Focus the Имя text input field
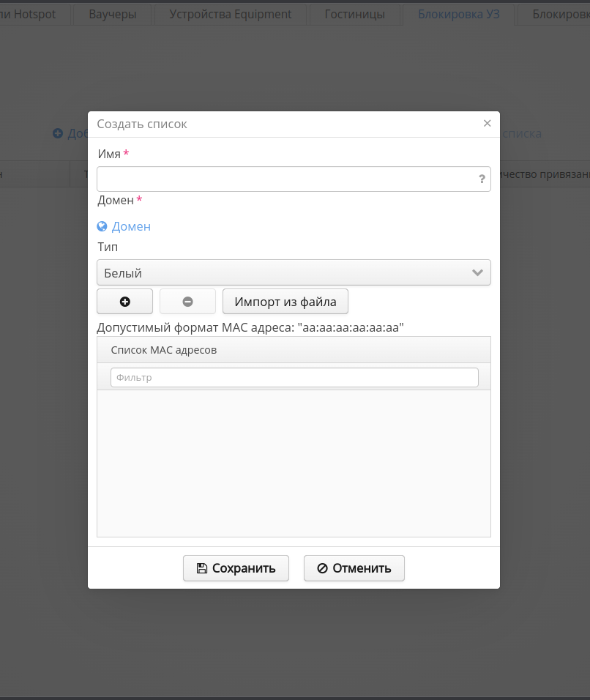The image size is (590, 700). click(285, 179)
